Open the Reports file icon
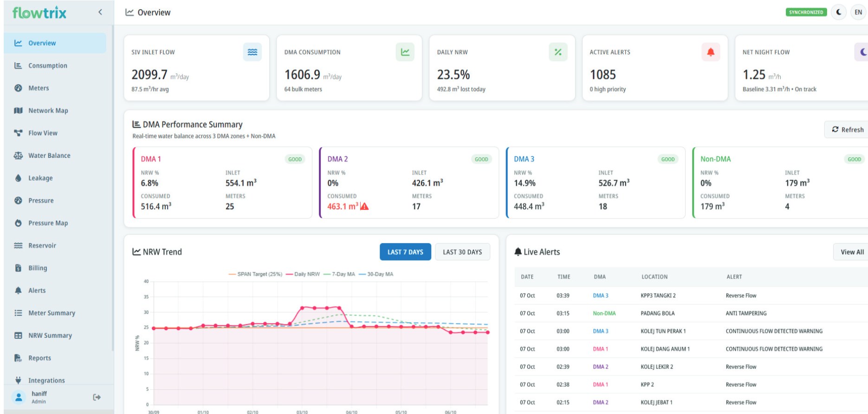 (x=18, y=358)
